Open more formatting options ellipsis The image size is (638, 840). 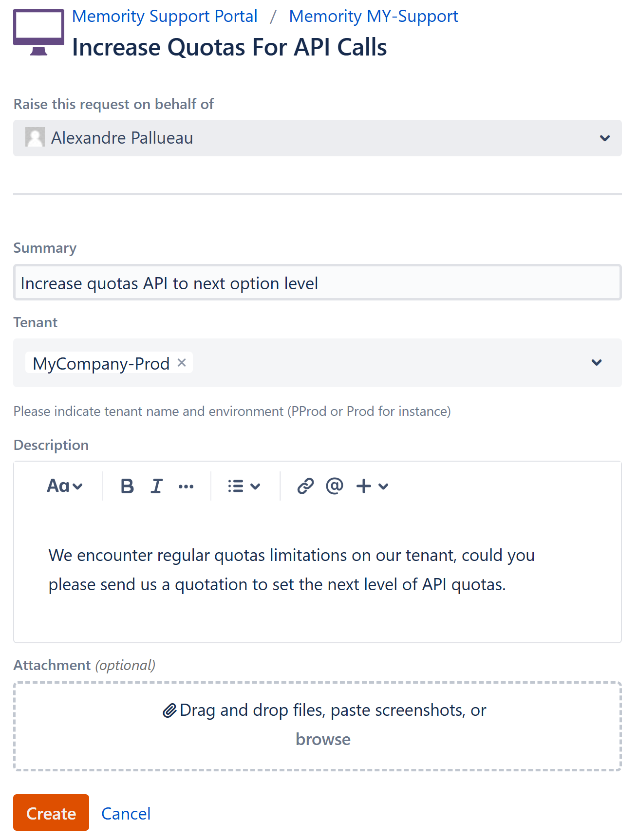tap(186, 486)
